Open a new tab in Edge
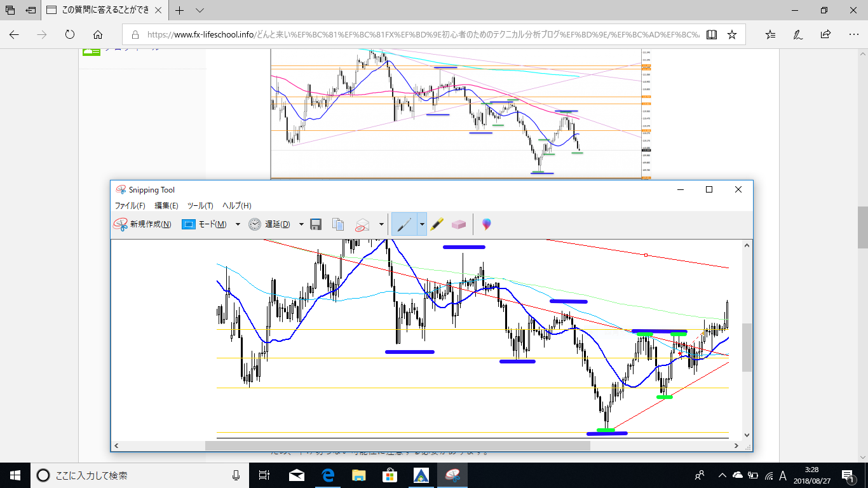The width and height of the screenshot is (868, 488). 180,10
